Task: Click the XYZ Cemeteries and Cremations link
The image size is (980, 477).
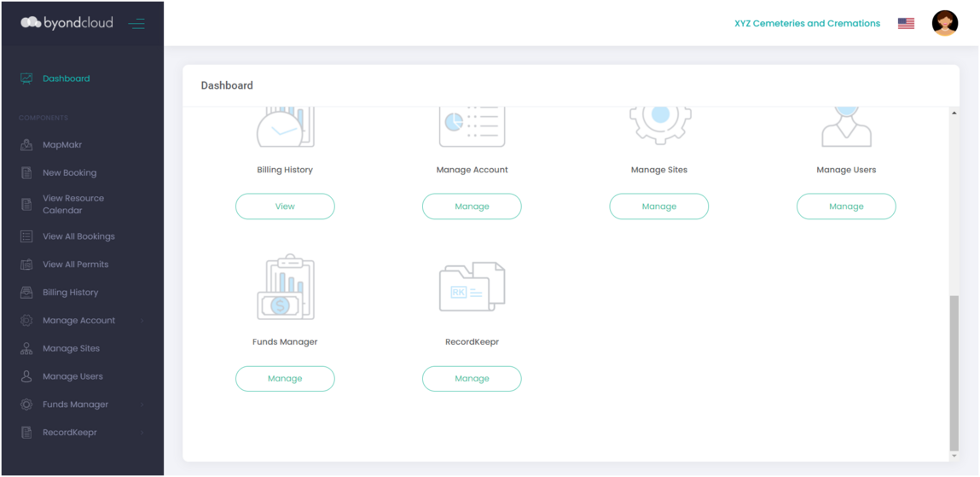Action: (x=808, y=24)
